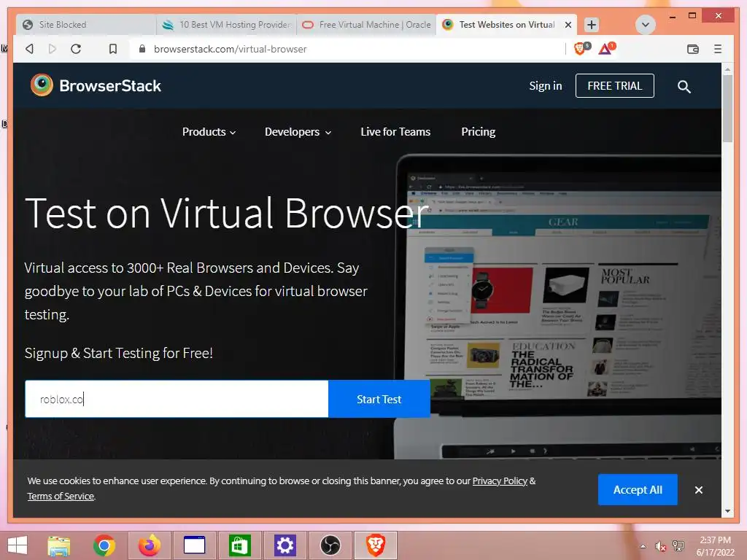Open Live for Teams menu item
Image resolution: width=747 pixels, height=560 pixels.
395,132
